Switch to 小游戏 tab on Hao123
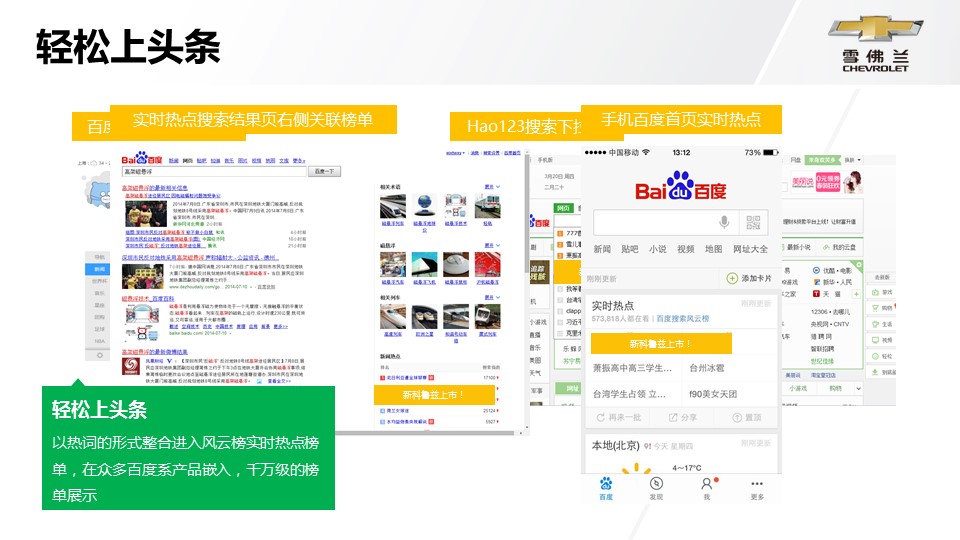 tap(798, 388)
